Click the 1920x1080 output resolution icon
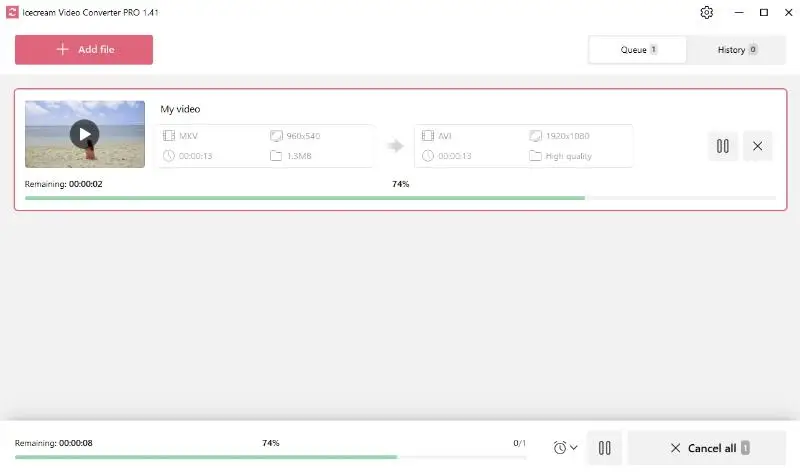Screen dimensions: 800x474 click(x=536, y=135)
